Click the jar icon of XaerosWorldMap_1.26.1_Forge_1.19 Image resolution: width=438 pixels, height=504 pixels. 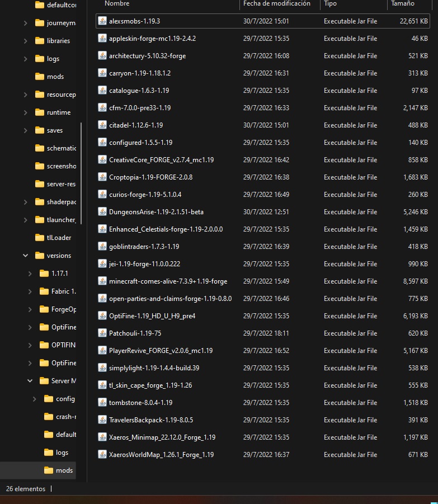[102, 455]
